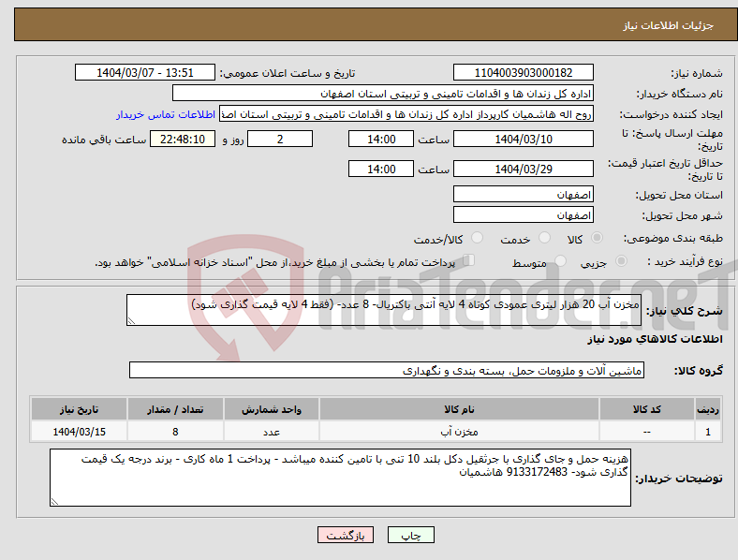Click the مخزن آب cell in table

pyautogui.click(x=459, y=431)
